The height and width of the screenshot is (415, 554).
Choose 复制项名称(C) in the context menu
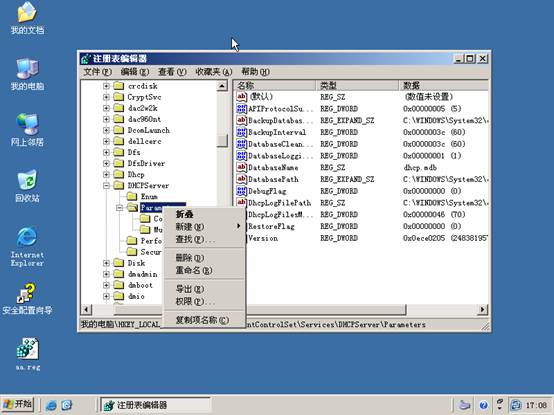click(204, 320)
